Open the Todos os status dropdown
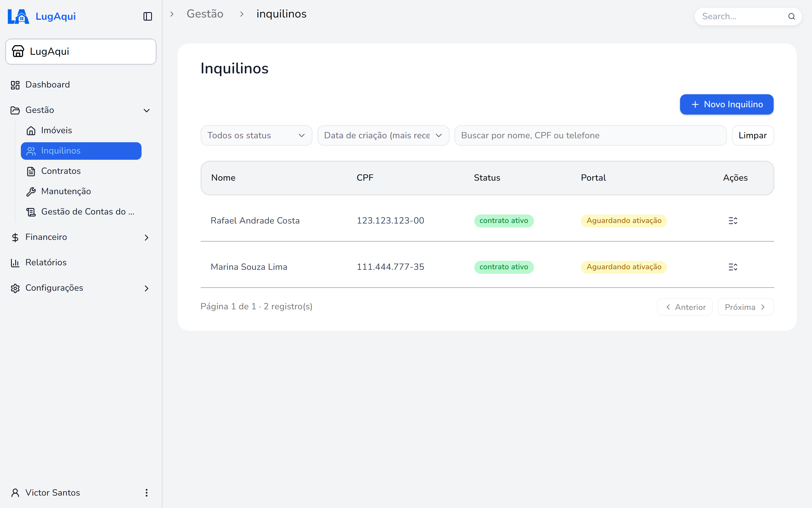 256,135
